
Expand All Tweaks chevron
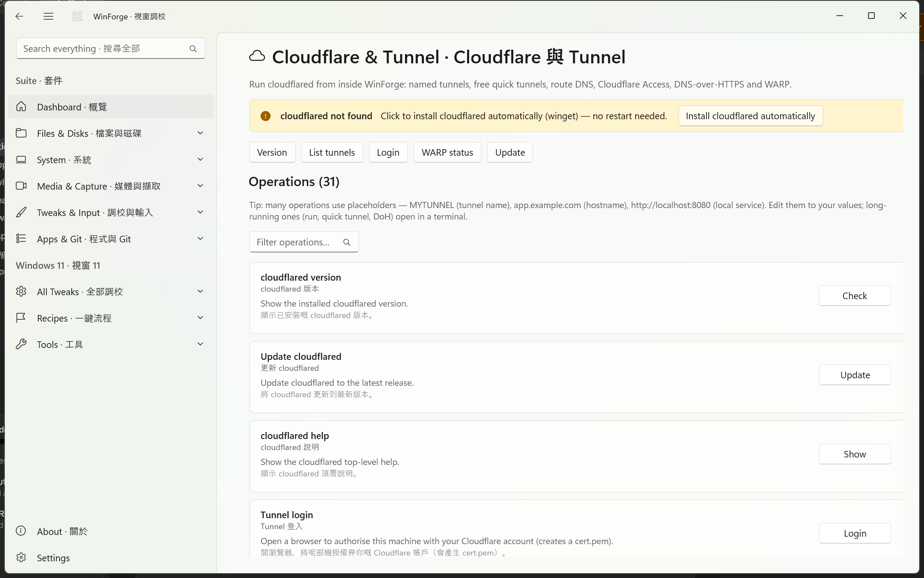pos(200,292)
